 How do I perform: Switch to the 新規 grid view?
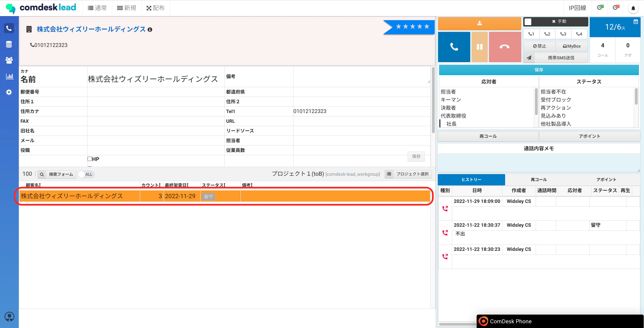coord(126,8)
